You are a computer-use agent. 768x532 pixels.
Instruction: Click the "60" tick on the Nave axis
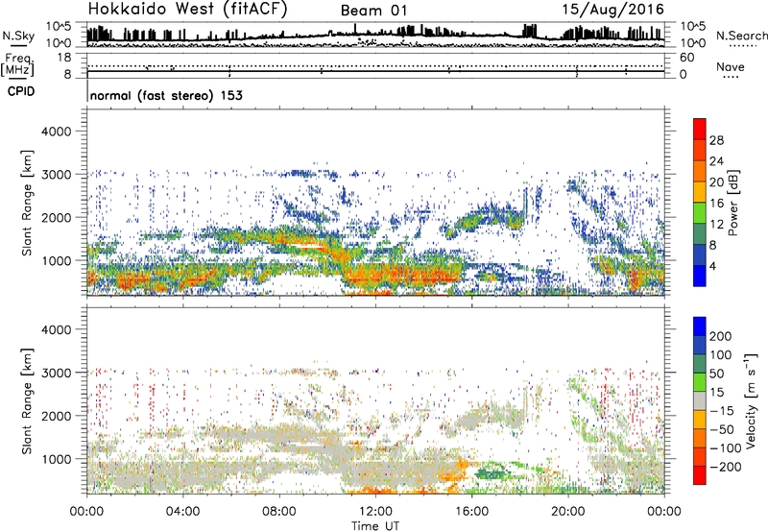coord(686,58)
